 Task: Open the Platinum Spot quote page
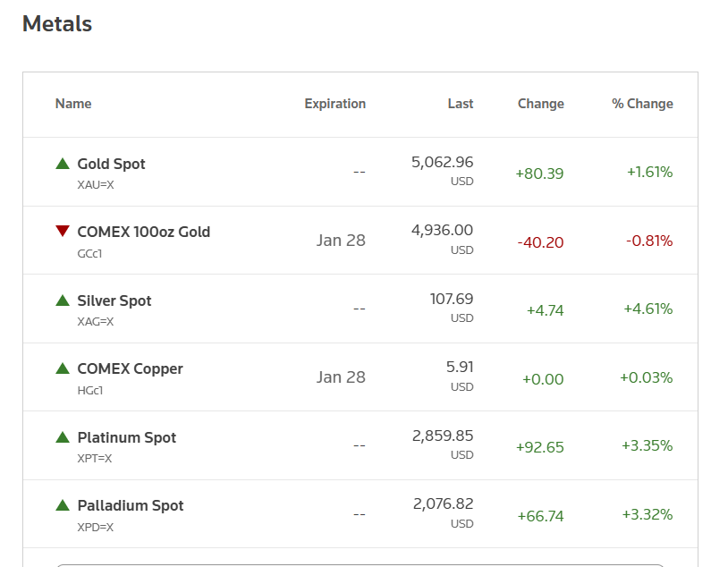pyautogui.click(x=126, y=437)
